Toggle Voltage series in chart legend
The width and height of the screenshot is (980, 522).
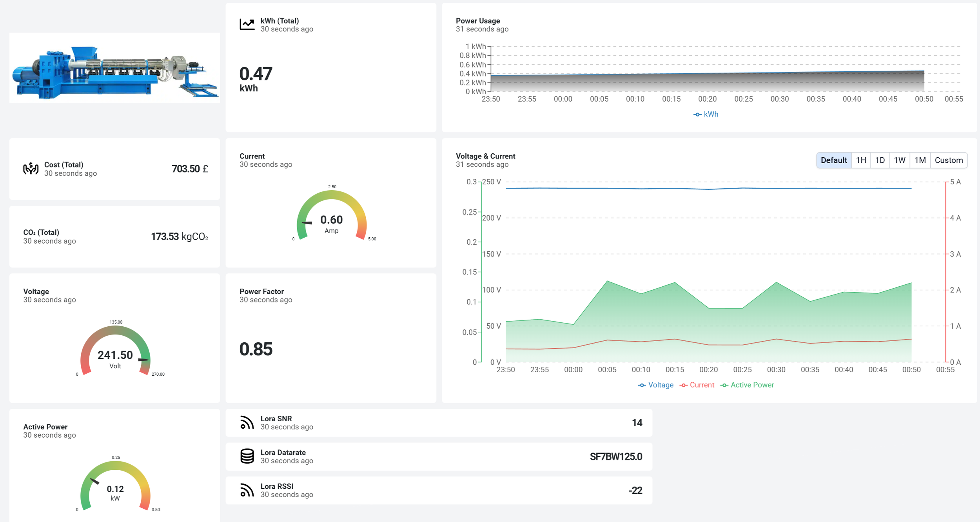tap(656, 385)
